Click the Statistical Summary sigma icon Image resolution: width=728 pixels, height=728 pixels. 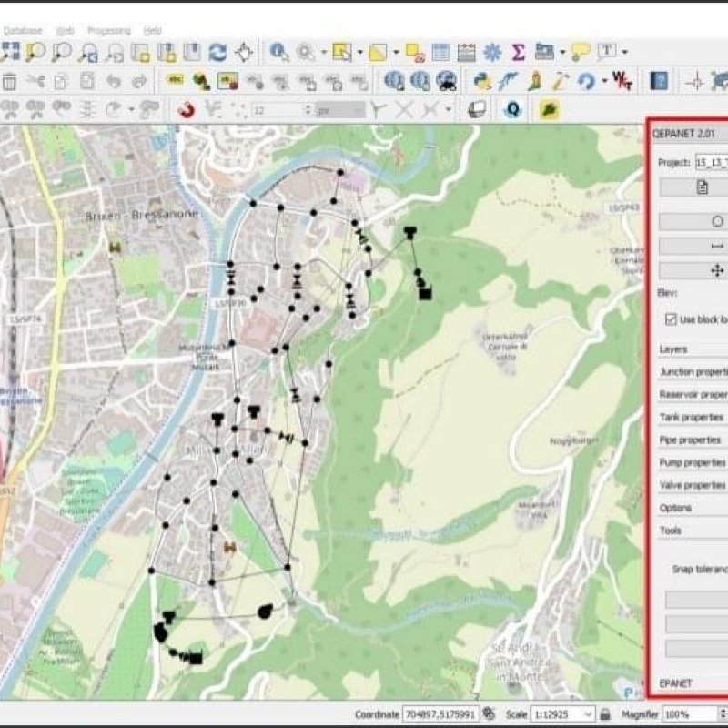tap(518, 52)
